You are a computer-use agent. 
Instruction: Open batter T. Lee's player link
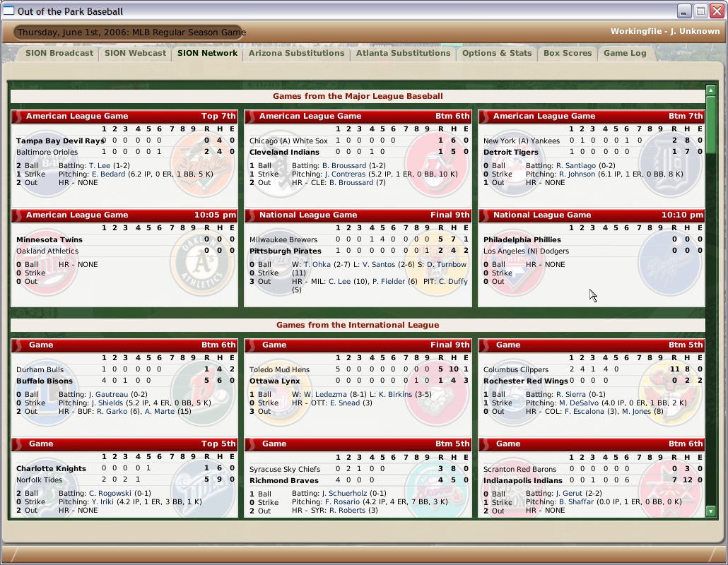point(100,165)
